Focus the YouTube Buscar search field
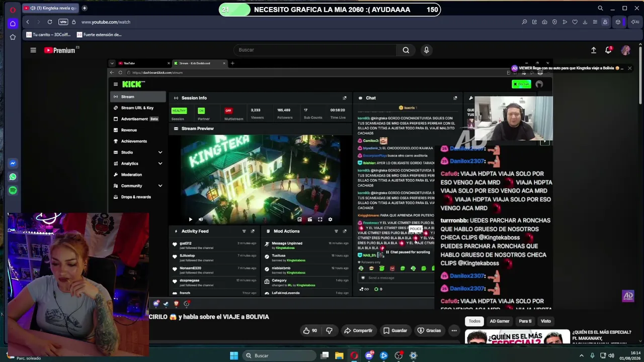 tap(315, 50)
